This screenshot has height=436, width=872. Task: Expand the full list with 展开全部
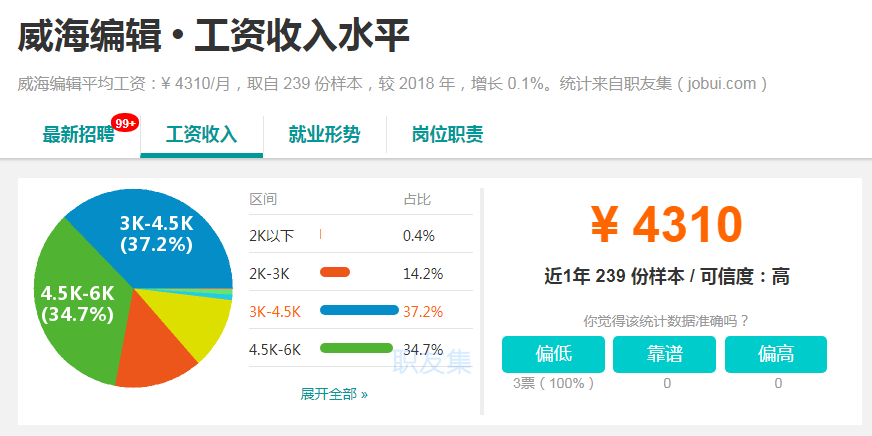pyautogui.click(x=334, y=394)
